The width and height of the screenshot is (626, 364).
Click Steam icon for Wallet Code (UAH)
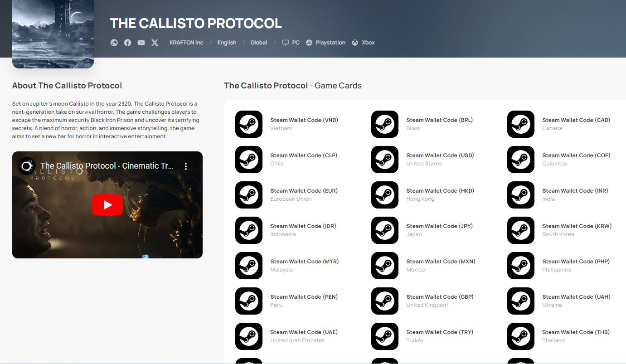521,301
